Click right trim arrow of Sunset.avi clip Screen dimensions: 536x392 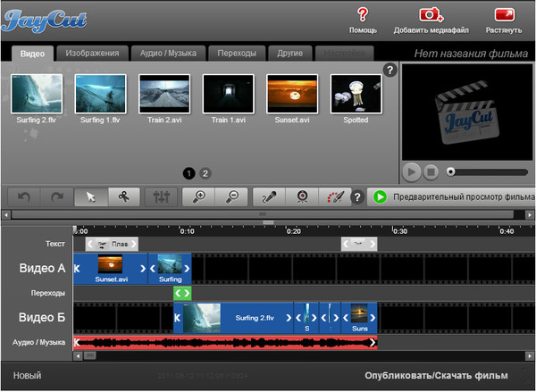click(143, 269)
